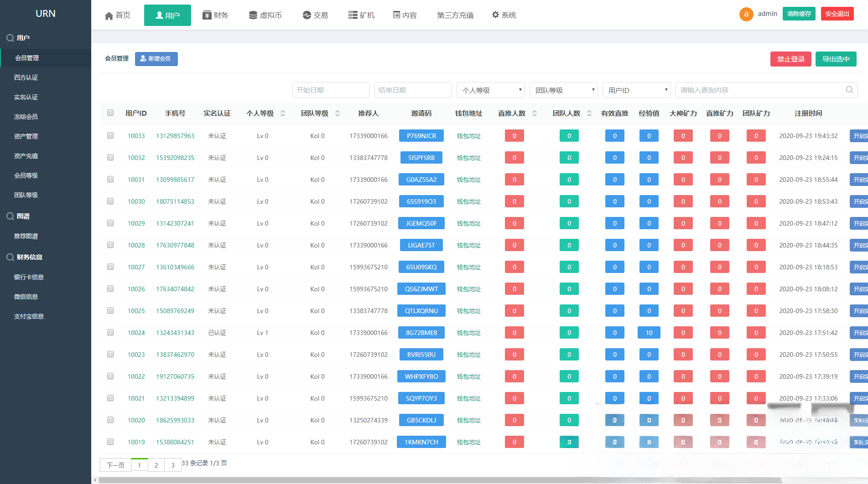Open the 团队等级 dropdown filter
The height and width of the screenshot is (484, 868).
tap(563, 90)
